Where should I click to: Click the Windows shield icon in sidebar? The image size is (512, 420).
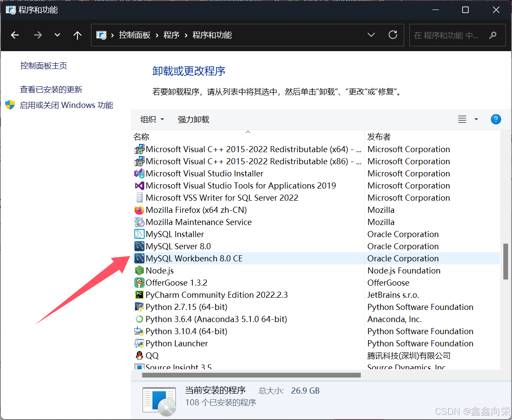[10, 105]
